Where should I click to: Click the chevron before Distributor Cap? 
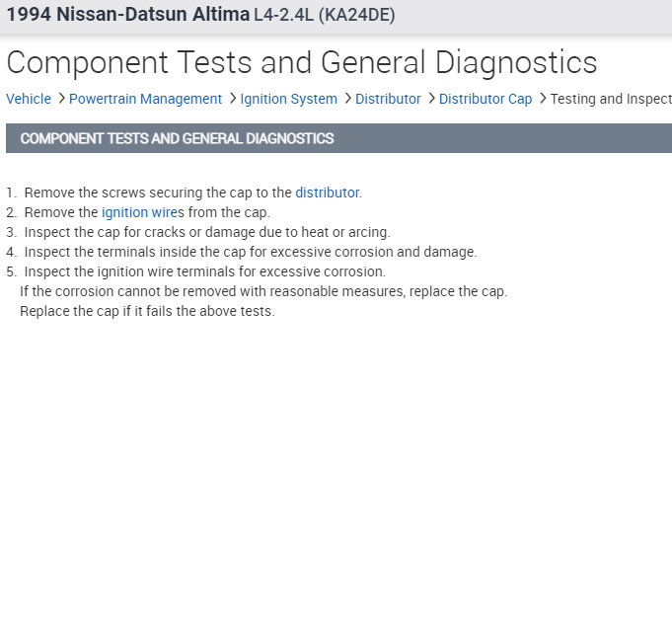[431, 99]
